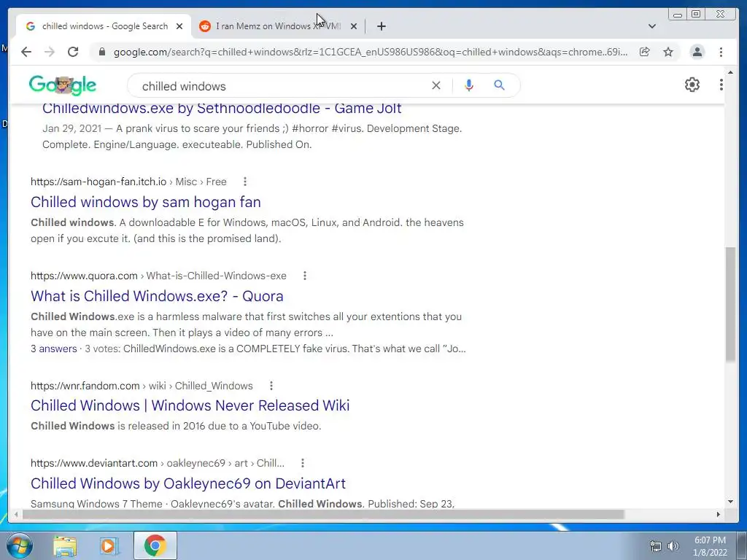The image size is (747, 560).
Task: Clear the search box text
Action: (436, 85)
